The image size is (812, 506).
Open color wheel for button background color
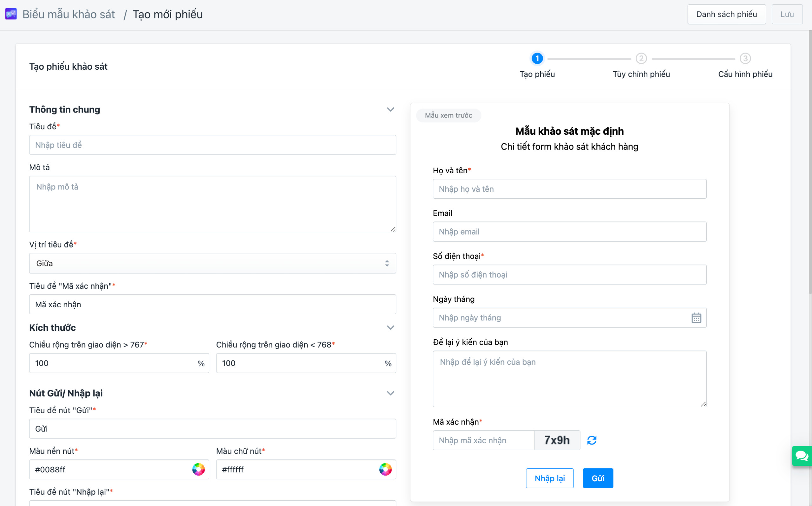click(198, 469)
